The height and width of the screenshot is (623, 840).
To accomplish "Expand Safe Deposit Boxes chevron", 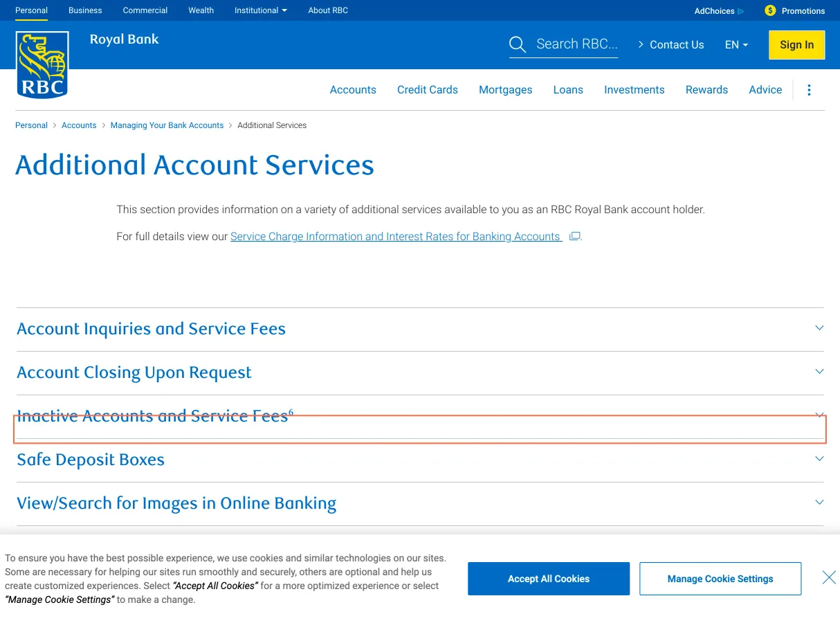I will click(x=819, y=459).
